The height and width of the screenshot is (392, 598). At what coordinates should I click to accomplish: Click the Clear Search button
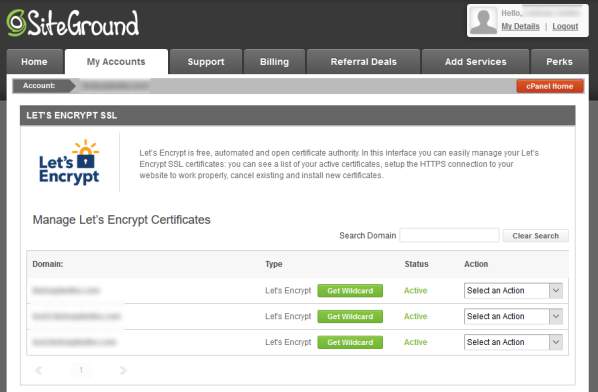pos(535,236)
